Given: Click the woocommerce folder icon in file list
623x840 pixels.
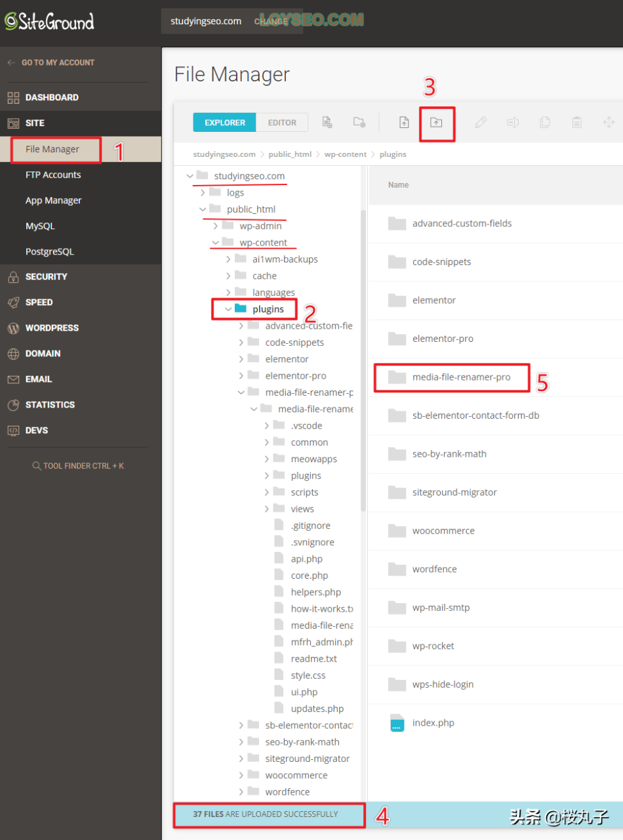Looking at the screenshot, I should [x=397, y=530].
